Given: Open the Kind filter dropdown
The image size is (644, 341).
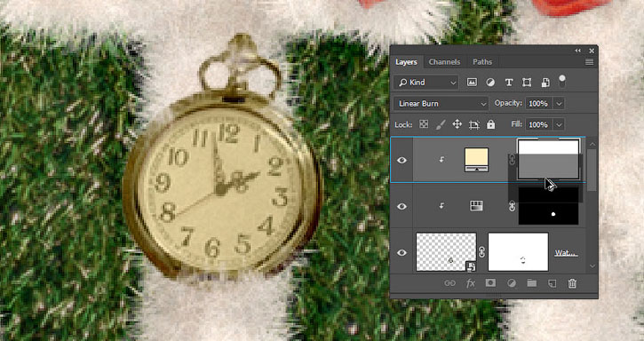Looking at the screenshot, I should pyautogui.click(x=425, y=83).
